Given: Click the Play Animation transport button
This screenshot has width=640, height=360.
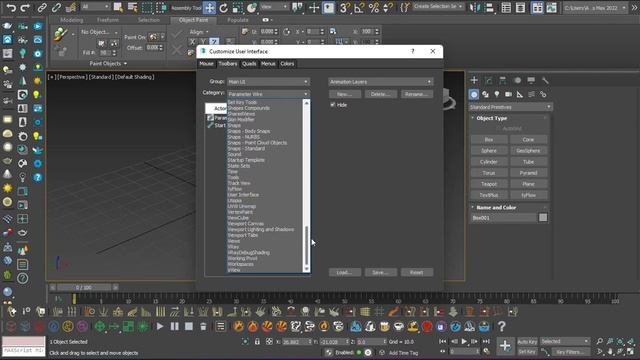Looking at the screenshot, I should pos(464,341).
